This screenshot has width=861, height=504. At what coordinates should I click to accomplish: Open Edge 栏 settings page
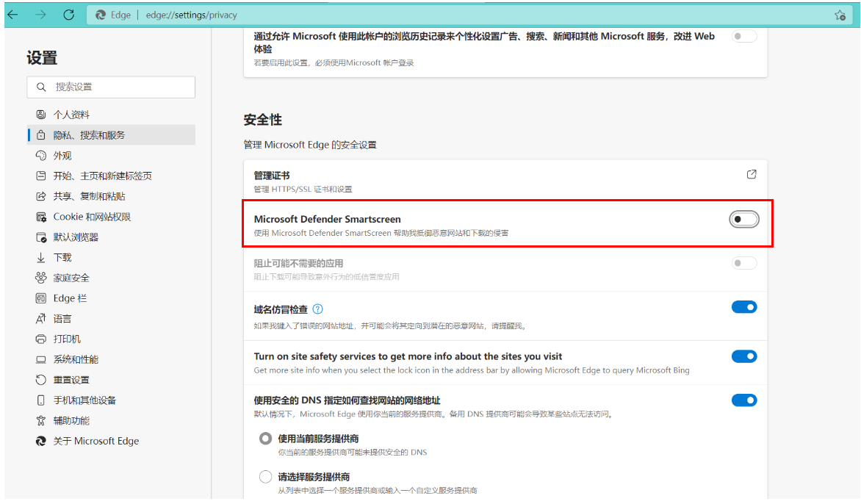(x=111, y=298)
